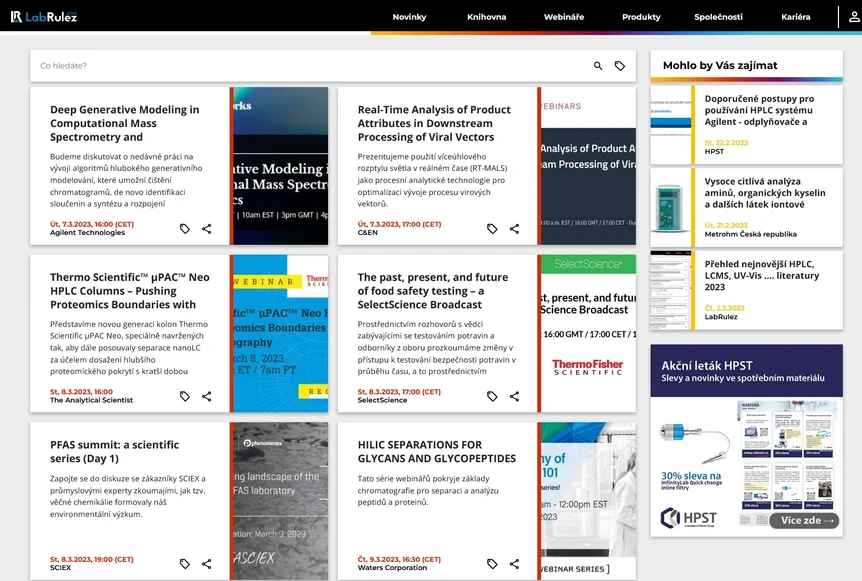Click tag icon on Deep Generative Modeling card
862x581 pixels.
click(x=185, y=229)
